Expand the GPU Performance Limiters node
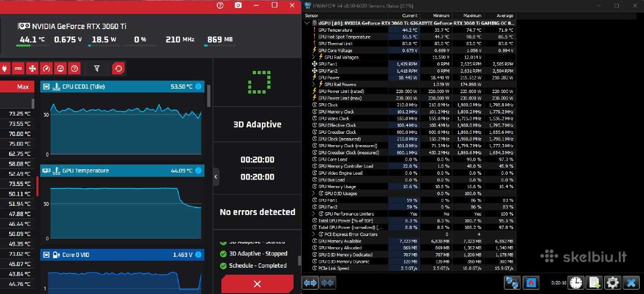Image resolution: width=644 pixels, height=294 pixels. click(x=314, y=213)
